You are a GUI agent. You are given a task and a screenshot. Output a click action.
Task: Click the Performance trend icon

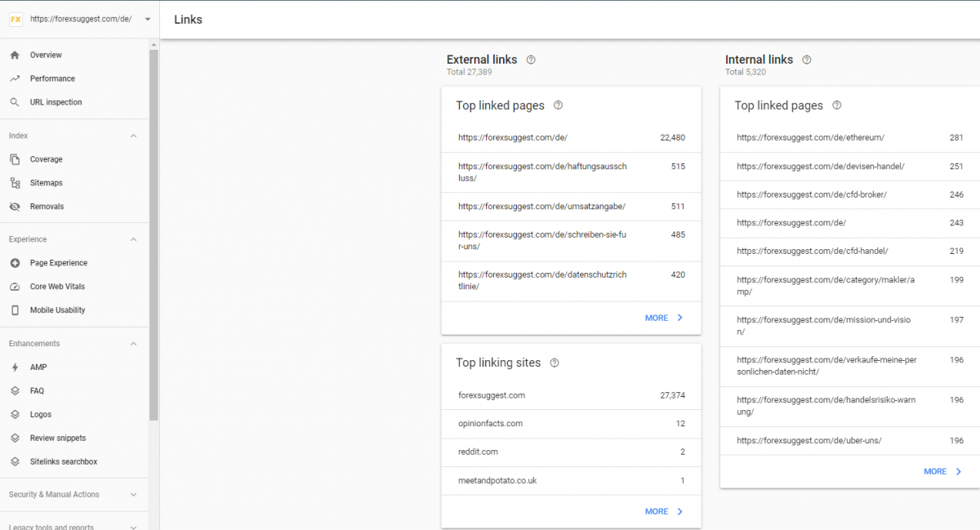pos(15,78)
